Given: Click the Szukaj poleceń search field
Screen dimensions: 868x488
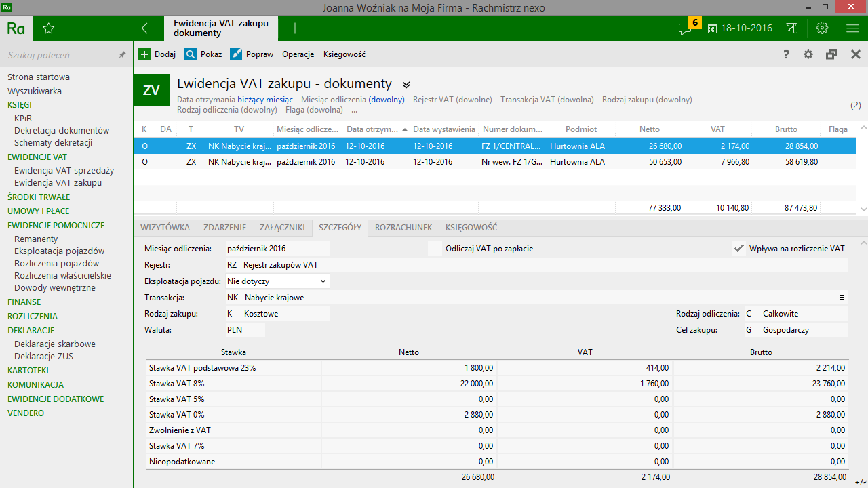Looking at the screenshot, I should tap(60, 55).
